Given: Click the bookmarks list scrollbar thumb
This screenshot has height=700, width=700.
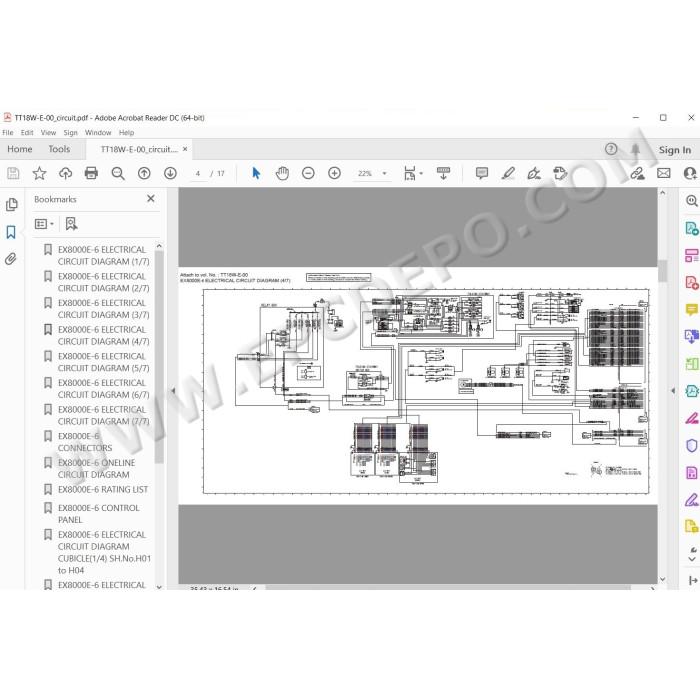Looking at the screenshot, I should 159,357.
